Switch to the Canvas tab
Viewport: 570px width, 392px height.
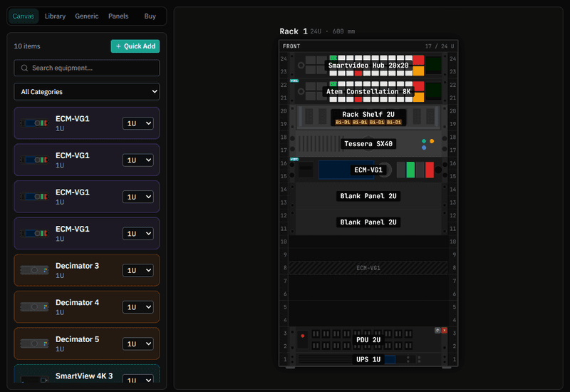[x=24, y=16]
